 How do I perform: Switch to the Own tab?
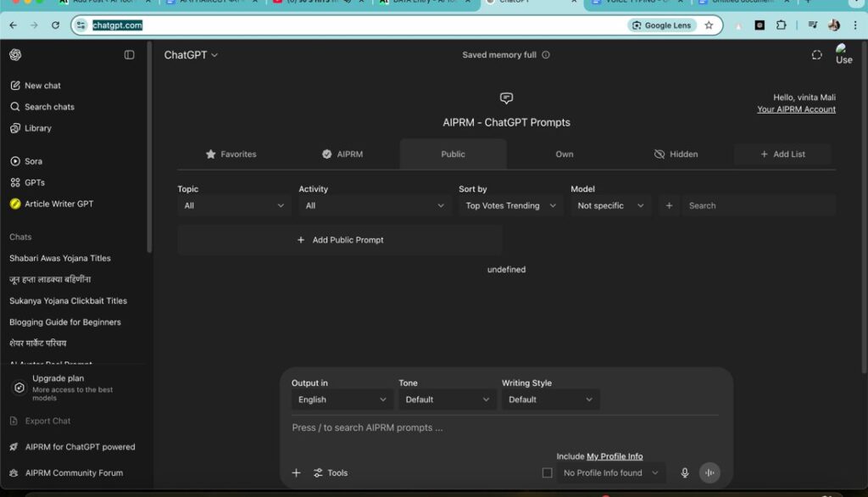coord(564,154)
